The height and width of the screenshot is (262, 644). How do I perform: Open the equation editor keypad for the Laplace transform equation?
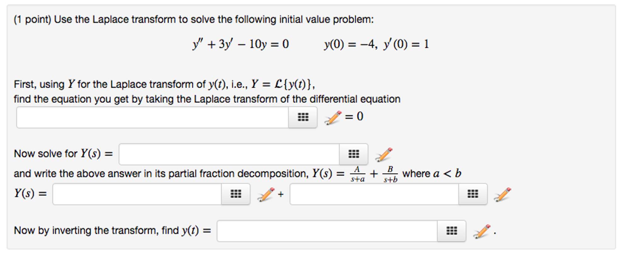302,117
